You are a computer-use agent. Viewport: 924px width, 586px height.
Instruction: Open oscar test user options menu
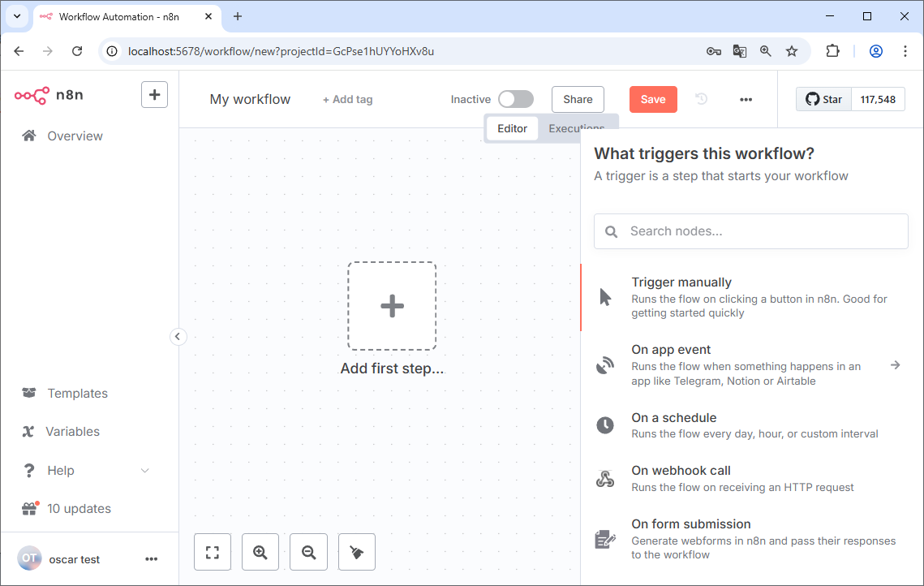[x=152, y=559]
